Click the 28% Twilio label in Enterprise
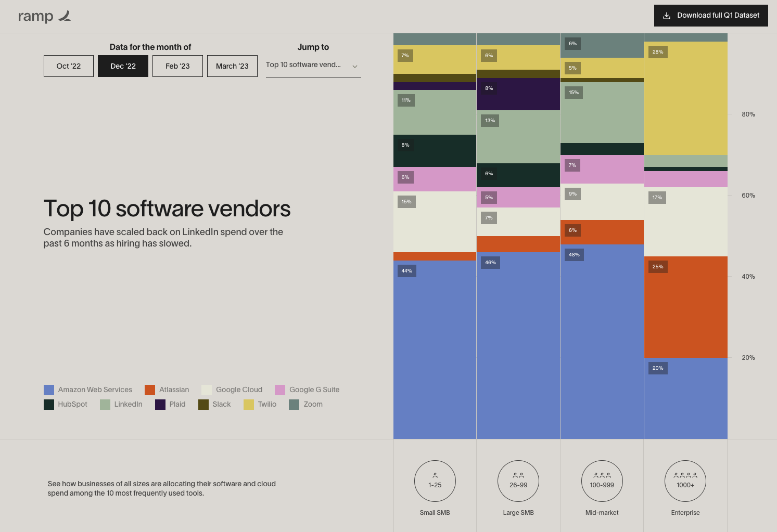Viewport: 777px width, 532px height. click(658, 52)
